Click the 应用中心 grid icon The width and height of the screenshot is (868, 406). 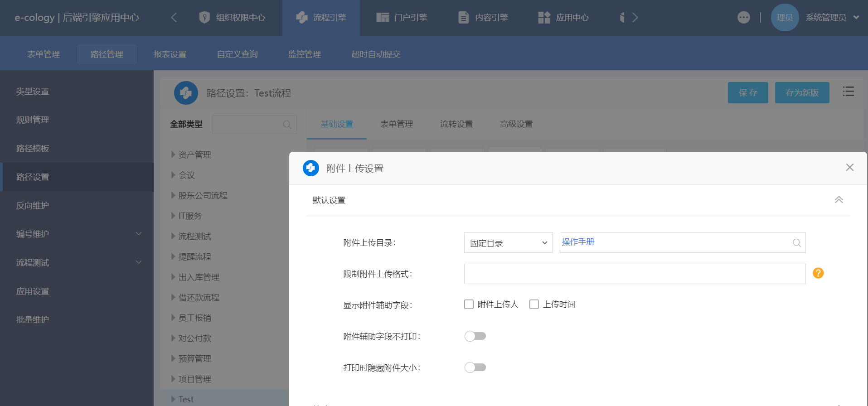544,18
